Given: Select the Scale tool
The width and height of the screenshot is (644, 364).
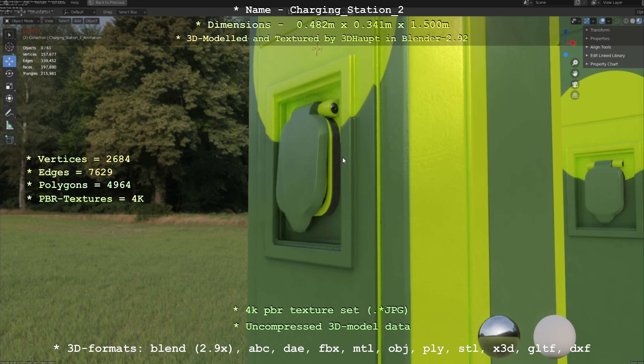Looking at the screenshot, I should coord(9,86).
